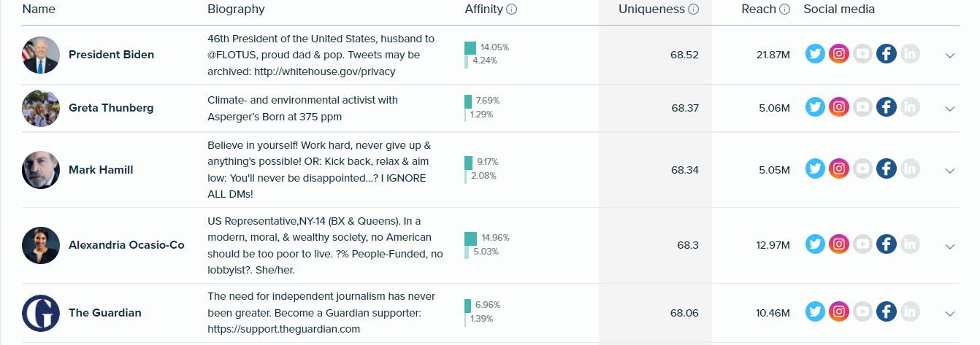This screenshot has height=345, width=980.
Task: Sort by the Reach column header
Action: click(x=758, y=9)
